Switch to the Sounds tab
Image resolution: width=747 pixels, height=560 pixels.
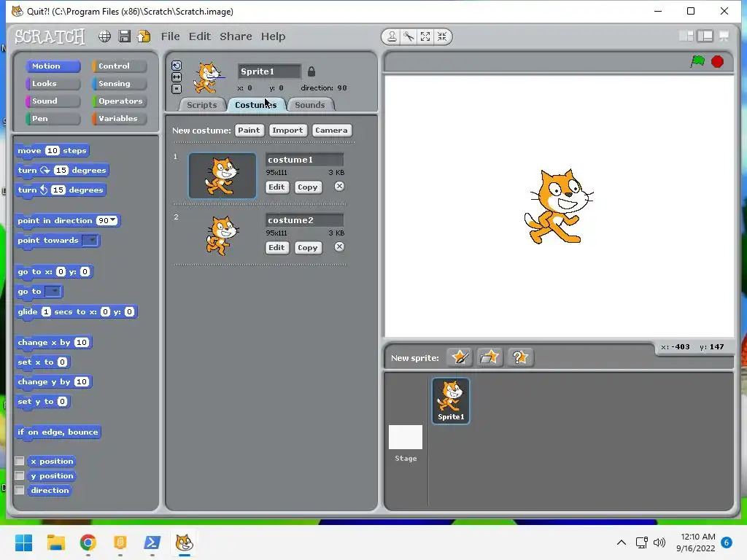[x=309, y=105]
